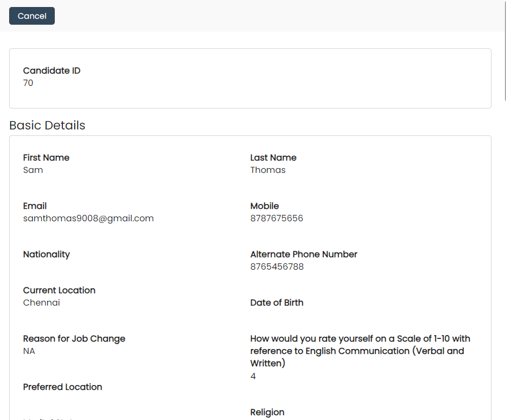Image resolution: width=506 pixels, height=420 pixels.
Task: Click the Last Name value Thomas
Action: [x=268, y=170]
